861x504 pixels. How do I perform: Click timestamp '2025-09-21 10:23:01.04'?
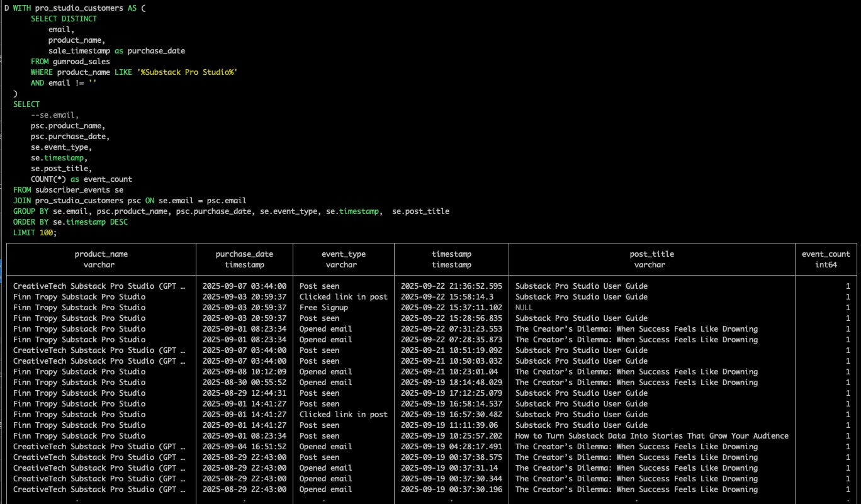pos(449,372)
